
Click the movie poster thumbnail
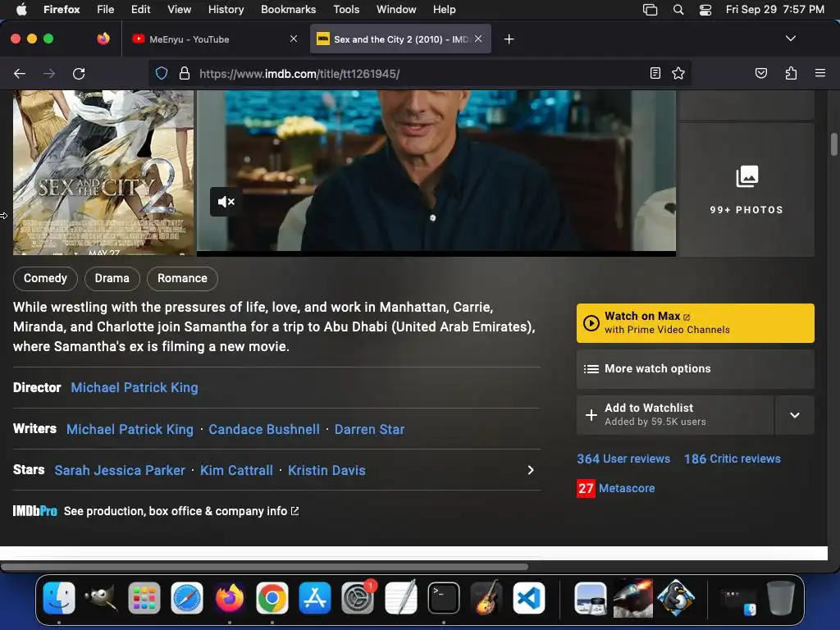click(x=103, y=172)
